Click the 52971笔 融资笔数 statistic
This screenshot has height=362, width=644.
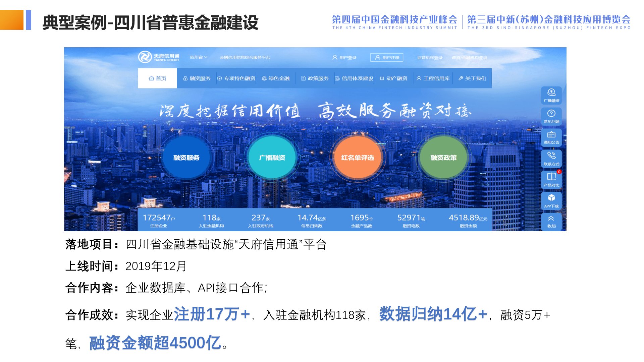[411, 221]
